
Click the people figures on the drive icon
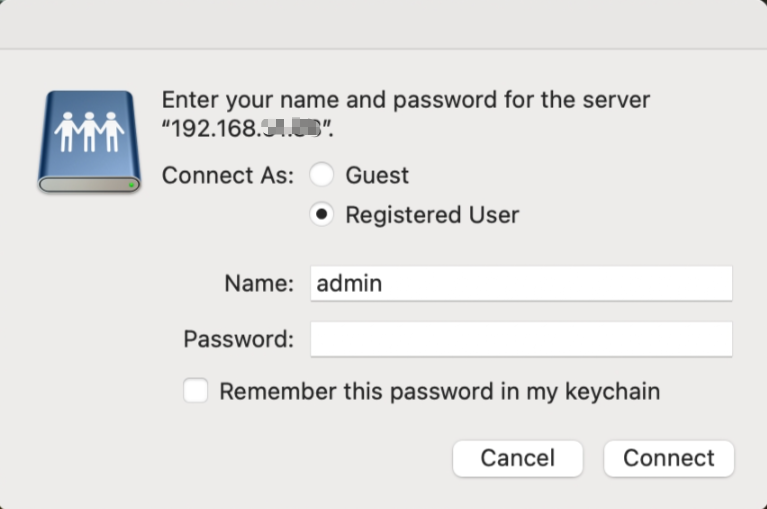90,128
